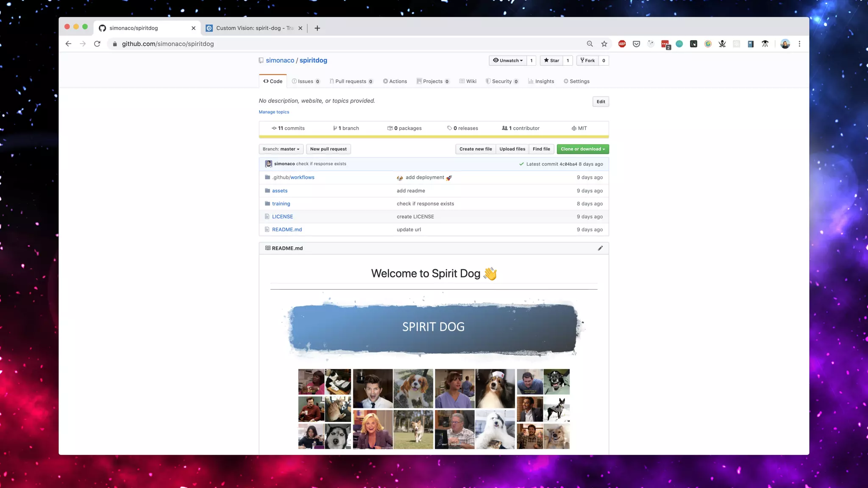The width and height of the screenshot is (868, 488).
Task: Click the Spirit Dog banner image
Action: 433,327
